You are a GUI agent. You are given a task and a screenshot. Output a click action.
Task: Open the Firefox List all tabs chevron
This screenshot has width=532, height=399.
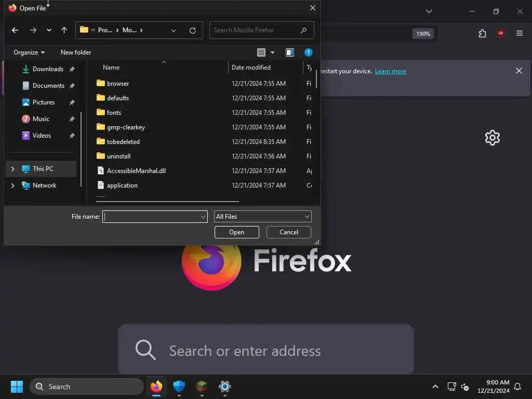tap(429, 11)
